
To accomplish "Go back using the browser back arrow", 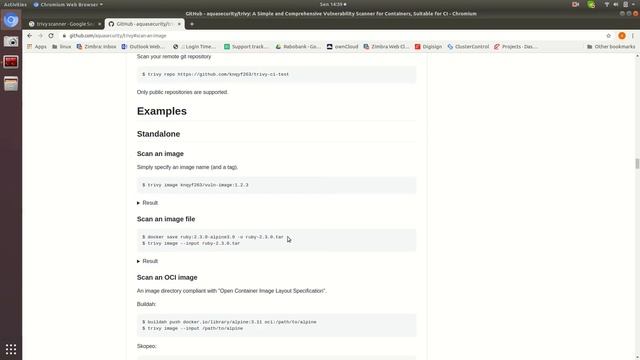I will [x=29, y=36].
